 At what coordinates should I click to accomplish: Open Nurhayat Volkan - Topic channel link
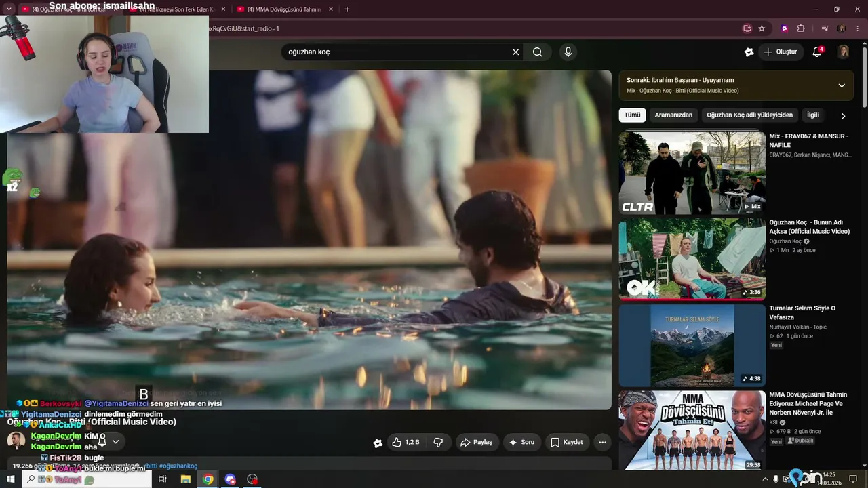(797, 327)
